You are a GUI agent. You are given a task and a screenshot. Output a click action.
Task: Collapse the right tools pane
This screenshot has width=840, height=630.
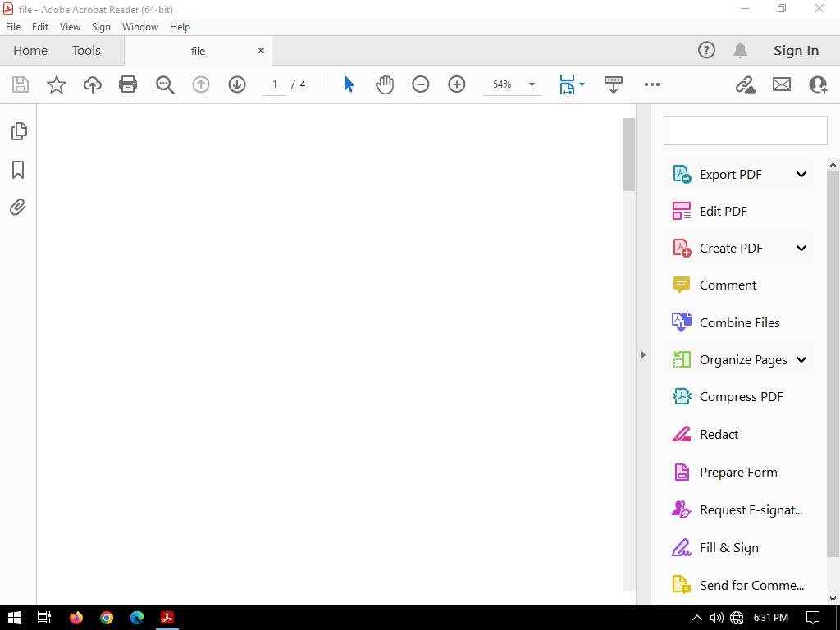[x=643, y=354]
